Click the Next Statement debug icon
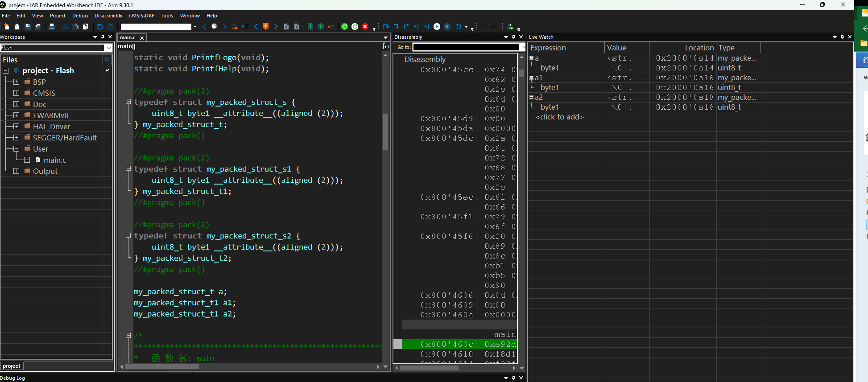Image resolution: width=868 pixels, height=382 pixels. click(417, 27)
